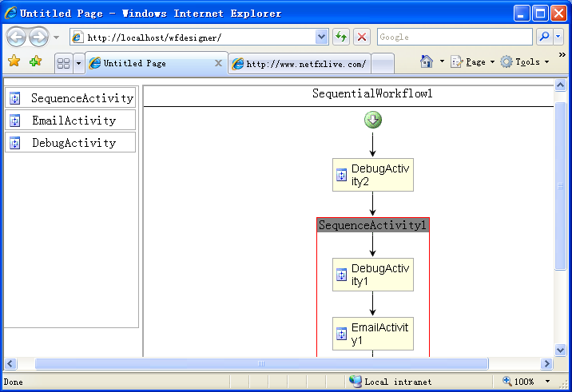Click the SequenceActivity toolbox icon
The height and width of the screenshot is (392, 572).
click(x=15, y=98)
